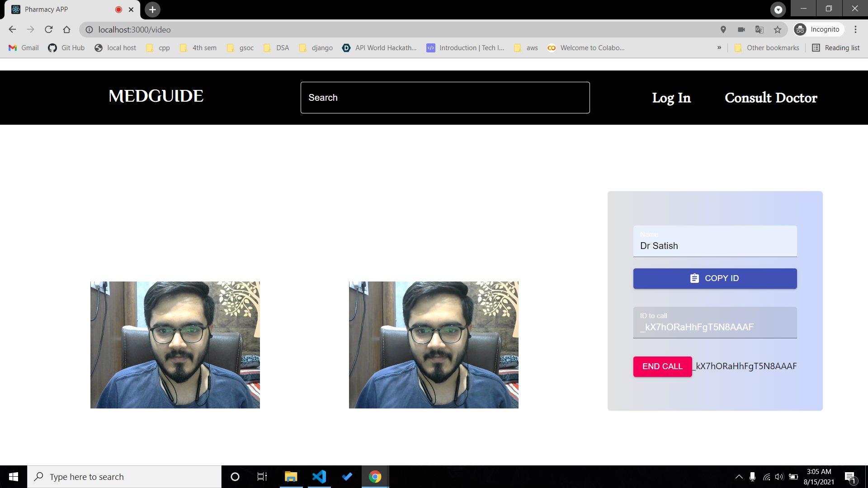Viewport: 868px width, 488px height.
Task: Click the MEDGUIDE Search box
Action: pos(445,98)
